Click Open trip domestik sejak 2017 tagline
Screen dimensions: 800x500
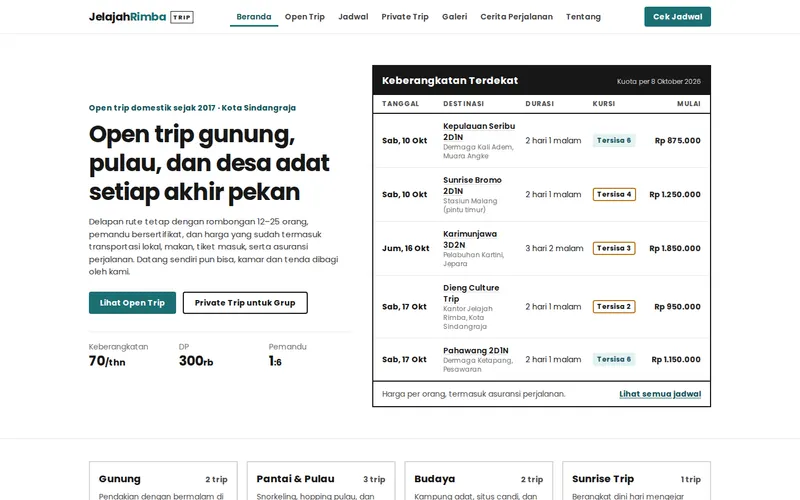(192, 108)
